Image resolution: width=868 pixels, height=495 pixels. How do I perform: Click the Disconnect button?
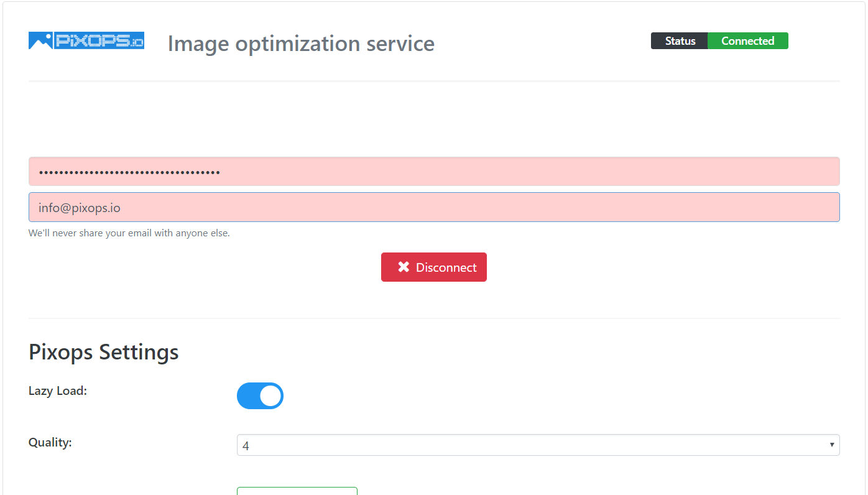[433, 267]
